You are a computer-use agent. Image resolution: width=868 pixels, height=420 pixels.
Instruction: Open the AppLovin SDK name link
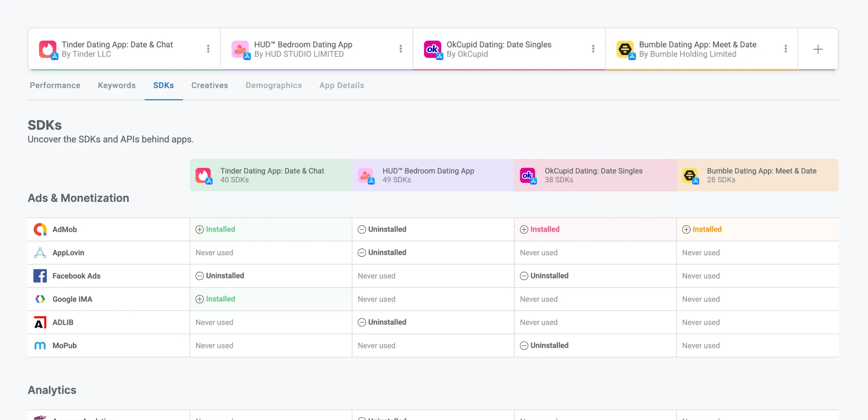click(68, 253)
